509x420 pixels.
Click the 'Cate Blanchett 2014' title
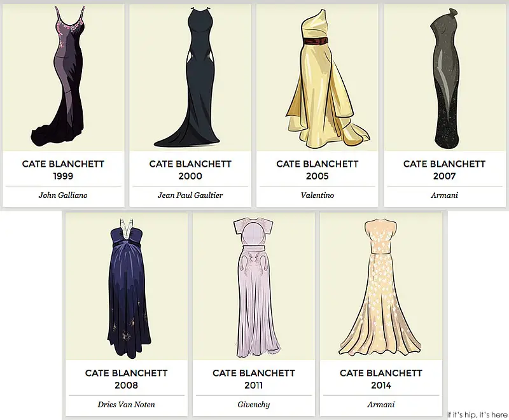[380, 379]
